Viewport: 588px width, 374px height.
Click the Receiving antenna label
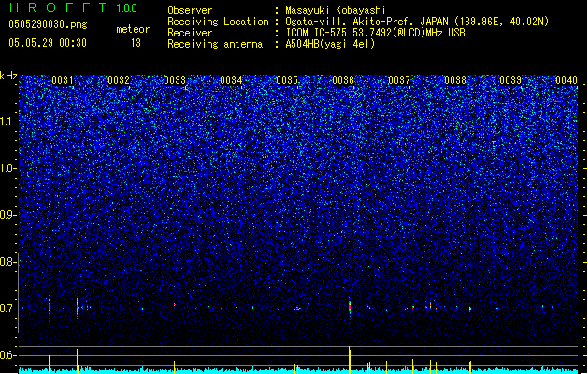click(215, 44)
